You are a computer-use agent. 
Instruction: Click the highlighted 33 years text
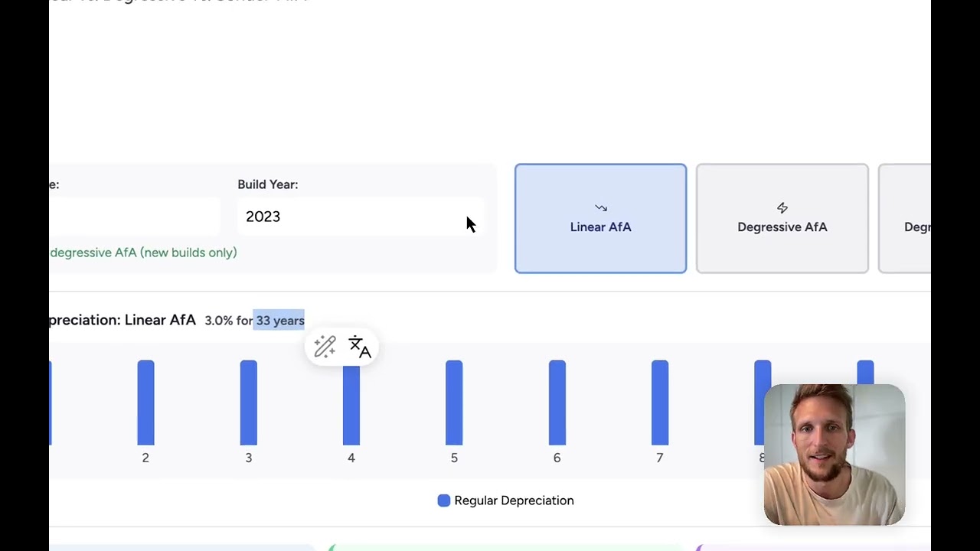point(280,321)
